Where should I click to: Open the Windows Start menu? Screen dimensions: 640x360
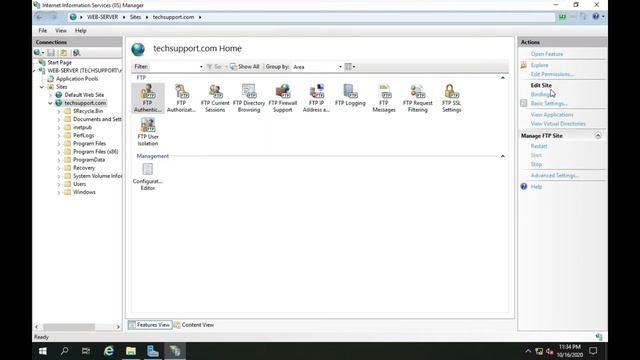tap(42, 351)
